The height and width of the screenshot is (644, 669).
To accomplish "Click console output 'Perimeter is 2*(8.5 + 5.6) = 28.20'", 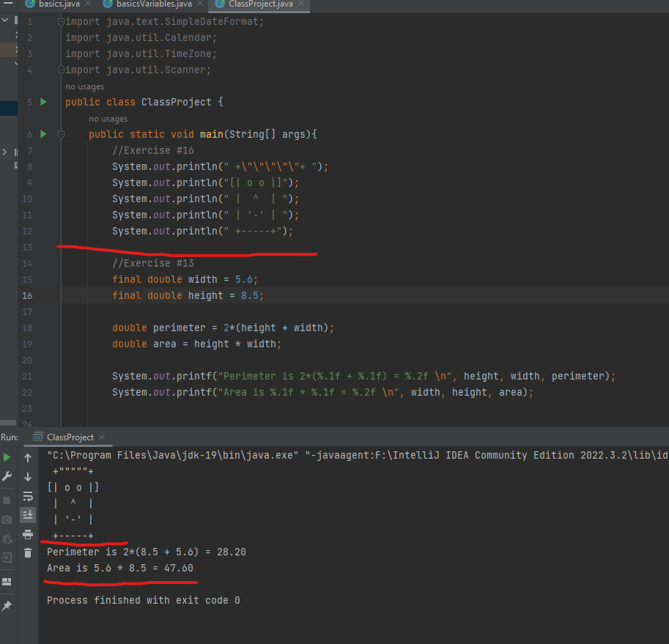I will pyautogui.click(x=147, y=552).
